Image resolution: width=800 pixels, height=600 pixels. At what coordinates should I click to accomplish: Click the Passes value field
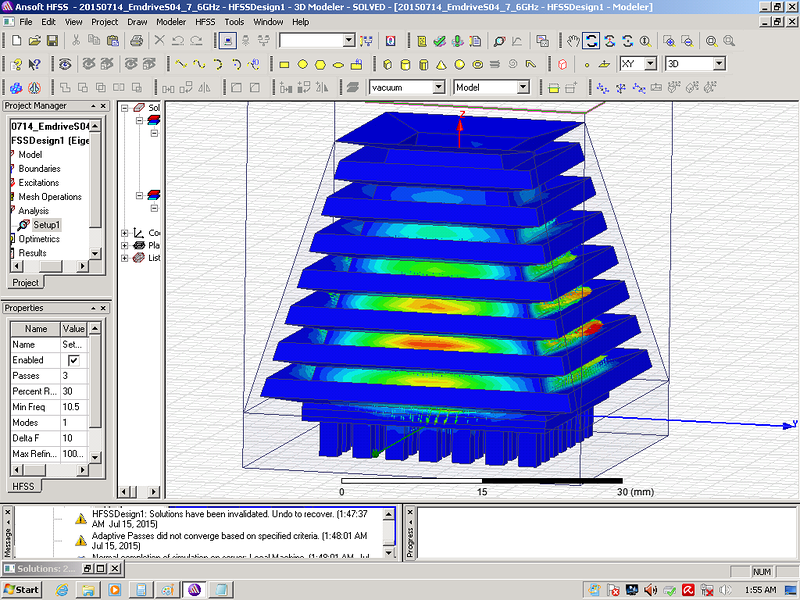pyautogui.click(x=74, y=375)
